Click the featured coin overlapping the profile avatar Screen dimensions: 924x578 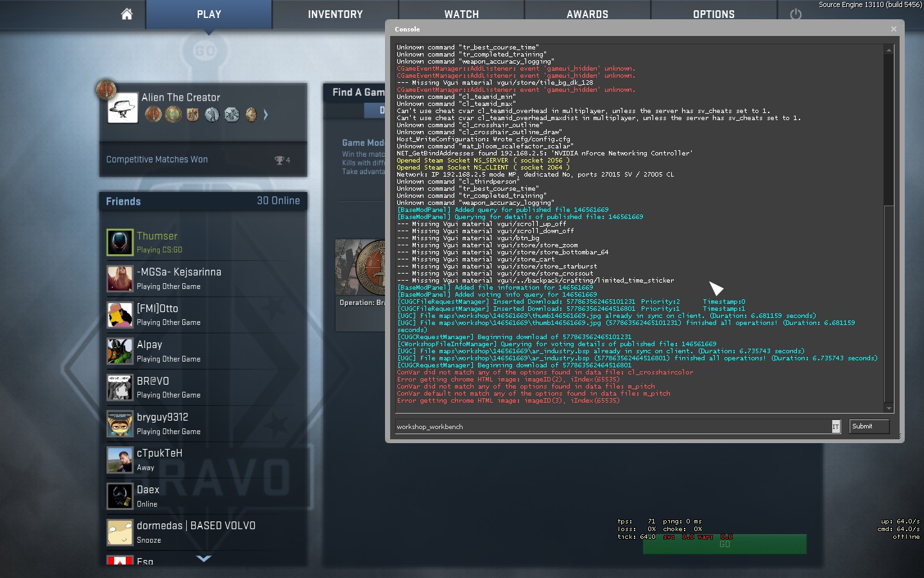click(x=106, y=89)
